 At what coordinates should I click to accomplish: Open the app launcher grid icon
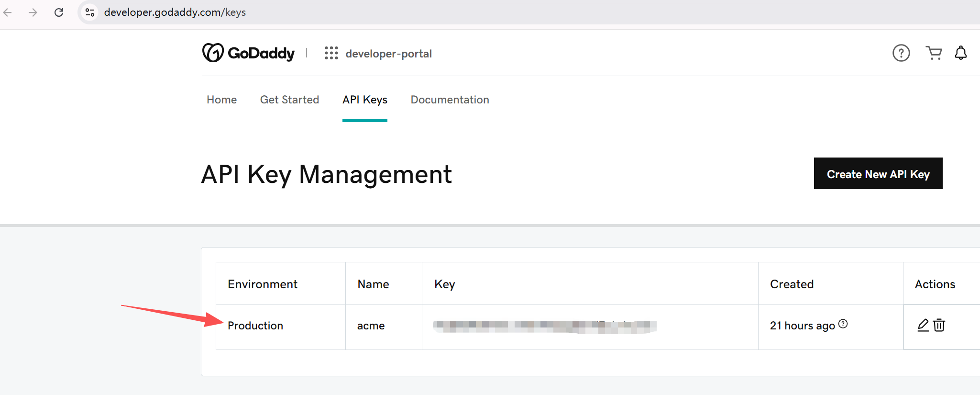click(331, 53)
